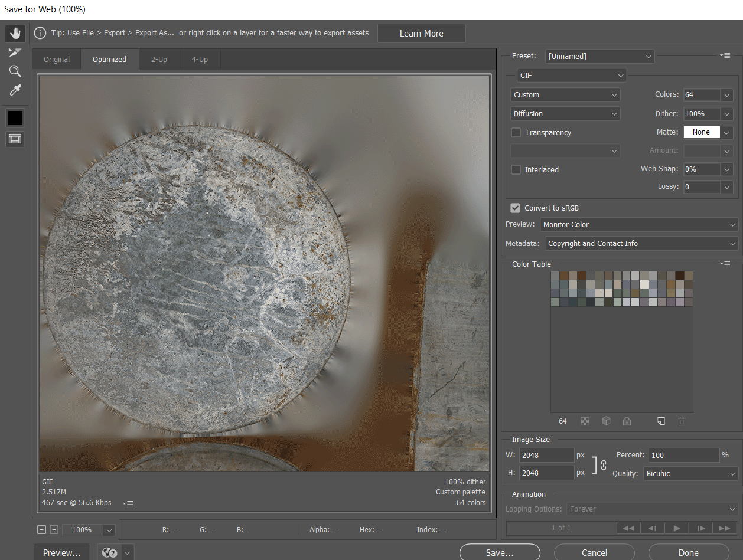Image resolution: width=743 pixels, height=560 pixels.
Task: Click the constrain proportions link icon
Action: [x=603, y=464]
